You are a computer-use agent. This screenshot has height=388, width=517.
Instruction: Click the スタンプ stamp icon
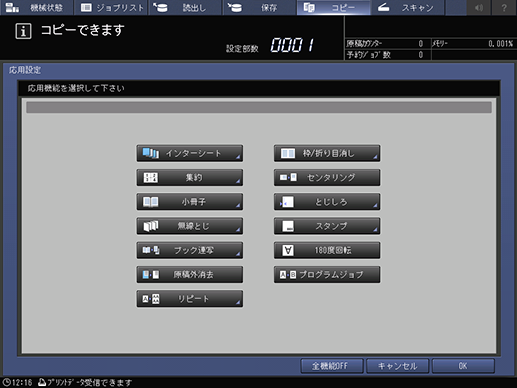click(288, 226)
